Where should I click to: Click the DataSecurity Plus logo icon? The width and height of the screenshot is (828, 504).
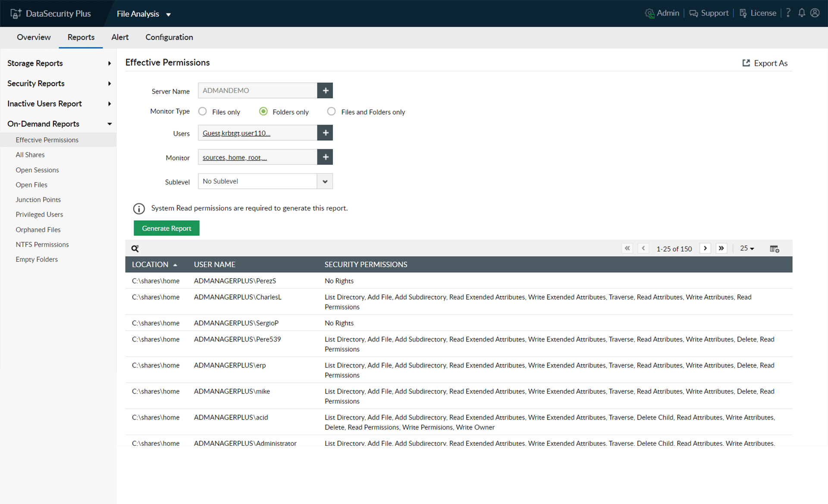[x=16, y=13]
